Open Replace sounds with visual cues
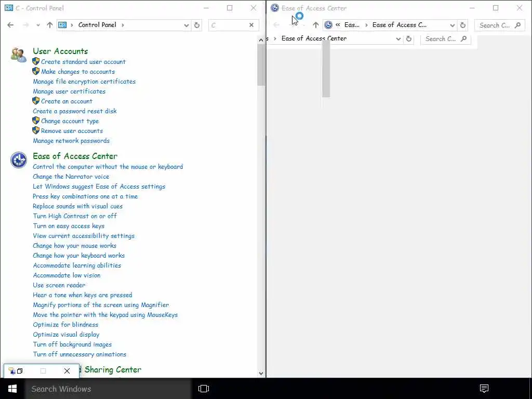This screenshot has height=399, width=532. [x=78, y=206]
